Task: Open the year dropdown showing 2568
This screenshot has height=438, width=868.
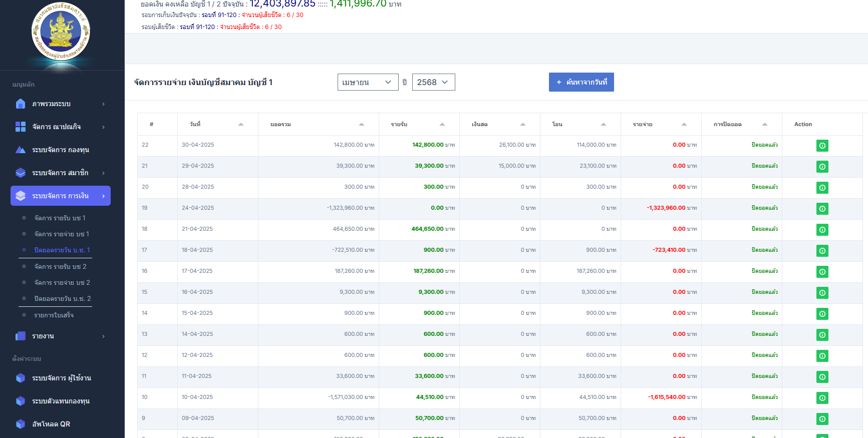Action: click(x=434, y=82)
